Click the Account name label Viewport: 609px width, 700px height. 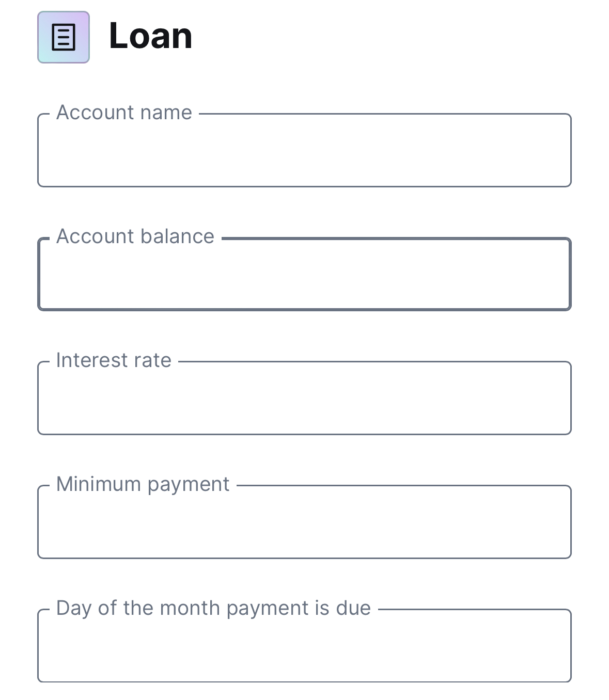[x=124, y=113]
